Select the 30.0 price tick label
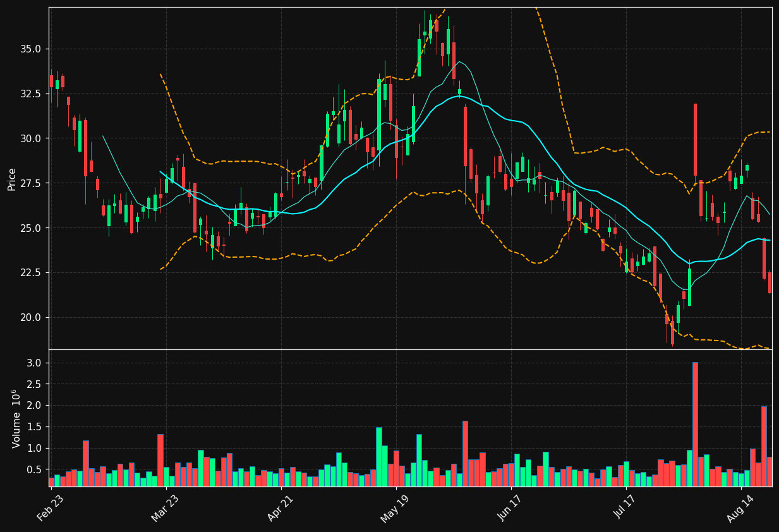779x532 pixels. 31,138
